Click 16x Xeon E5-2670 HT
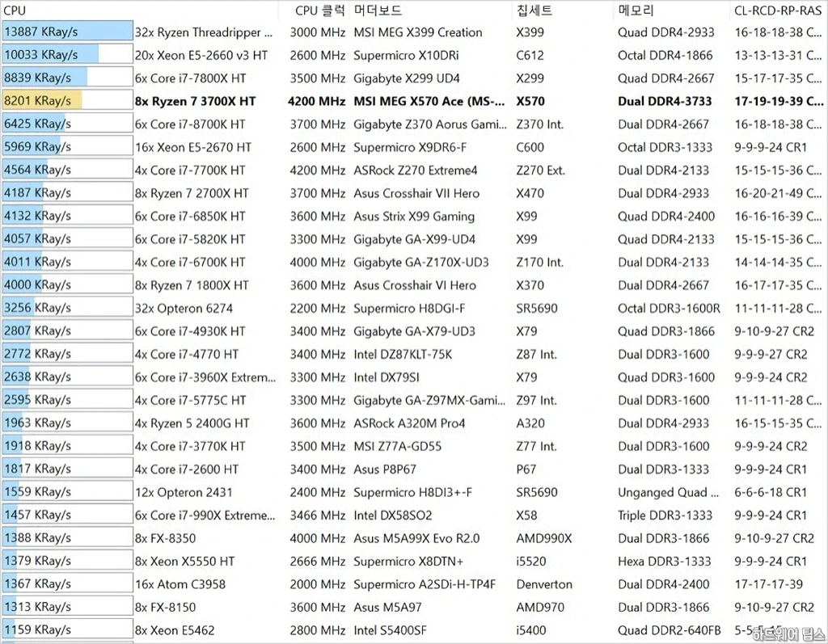The height and width of the screenshot is (644, 828). click(x=193, y=147)
